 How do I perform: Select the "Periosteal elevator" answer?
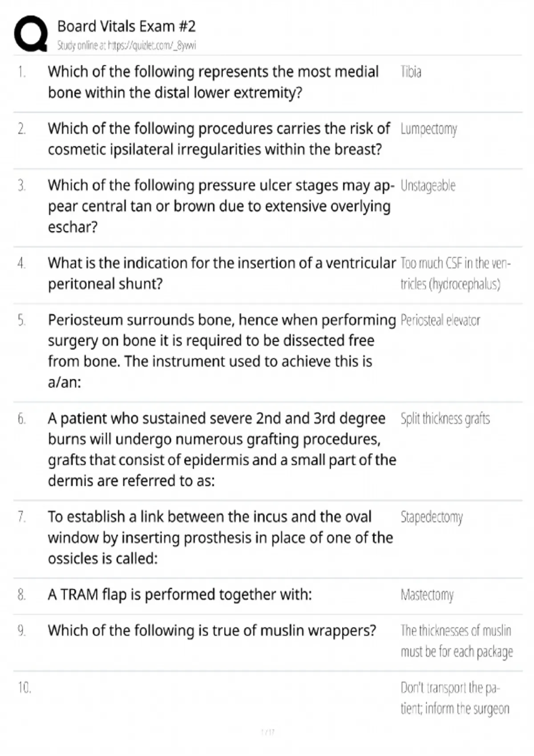[x=440, y=320]
